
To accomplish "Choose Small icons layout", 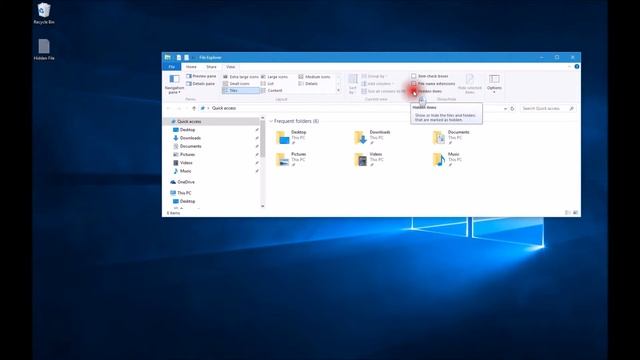I will (x=236, y=84).
